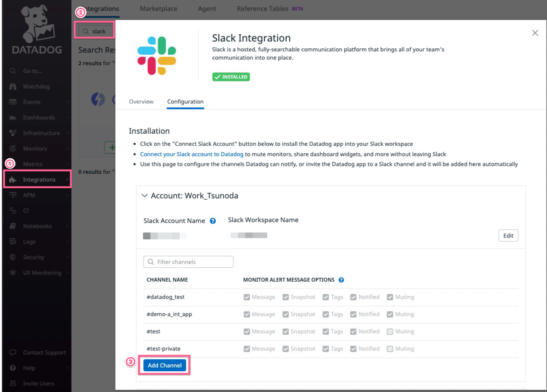547x392 pixels.
Task: Click the Filter channels search field
Action: tap(188, 262)
